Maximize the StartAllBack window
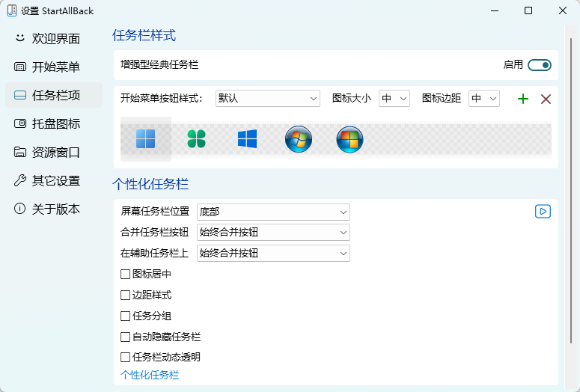This screenshot has height=392, width=580. point(528,10)
